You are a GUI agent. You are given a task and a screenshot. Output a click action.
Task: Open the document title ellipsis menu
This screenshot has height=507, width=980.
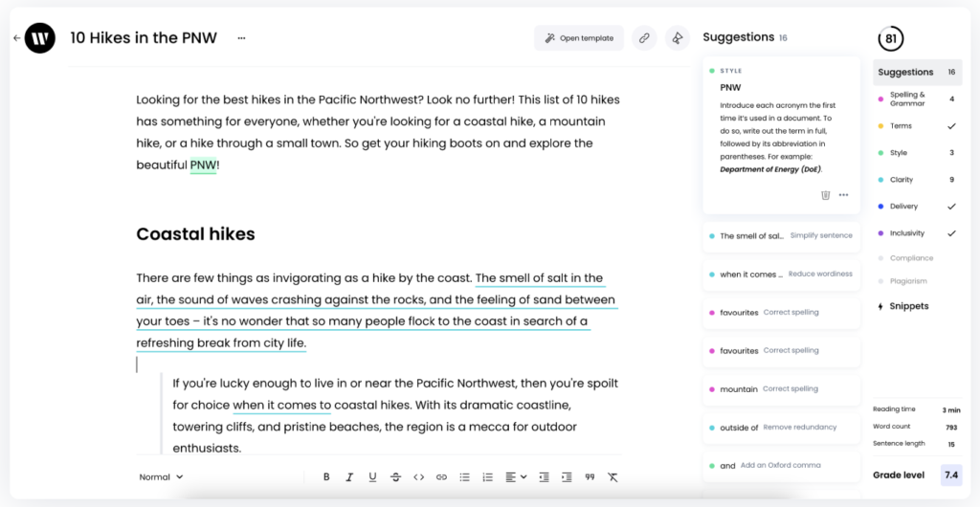tap(241, 38)
